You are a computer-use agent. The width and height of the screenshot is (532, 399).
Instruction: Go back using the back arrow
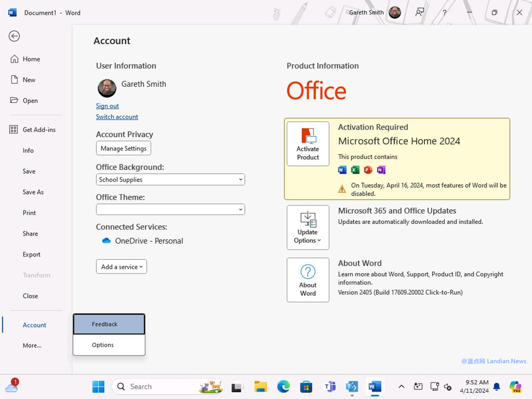click(x=14, y=36)
